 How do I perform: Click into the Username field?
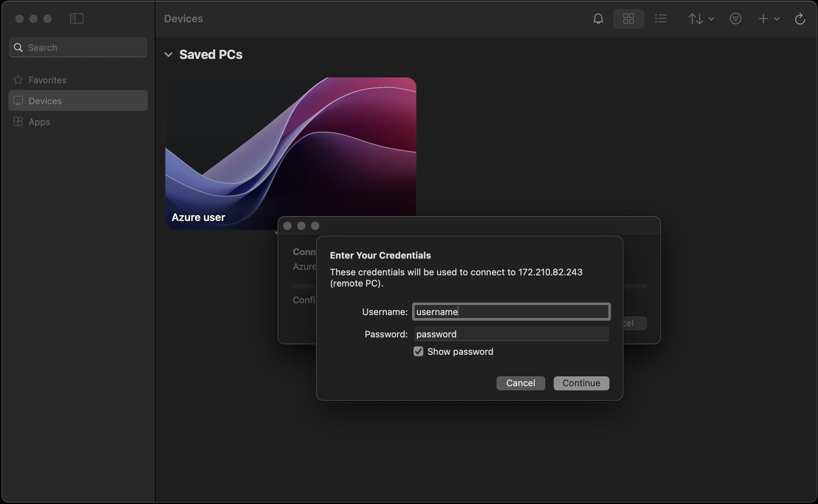click(511, 312)
